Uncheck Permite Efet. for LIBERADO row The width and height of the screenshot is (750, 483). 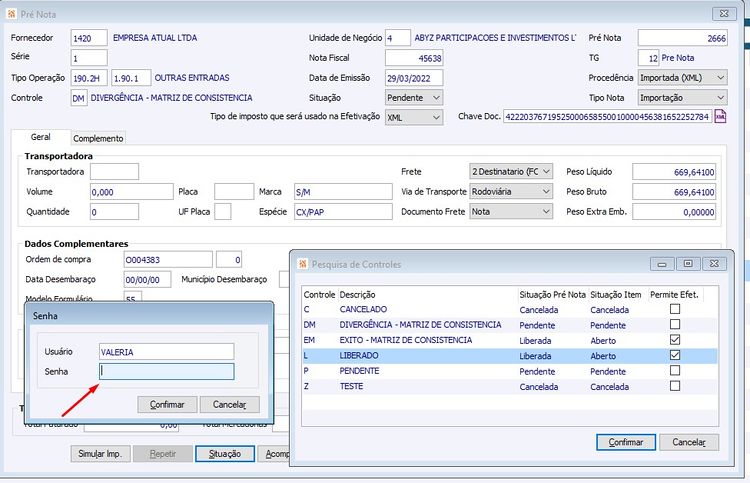point(675,355)
